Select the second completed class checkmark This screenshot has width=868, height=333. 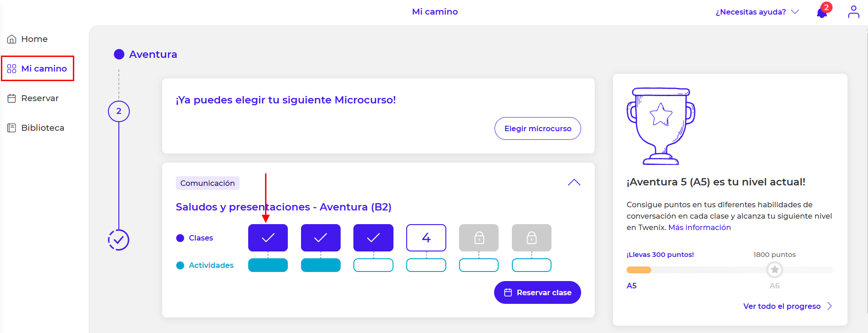(321, 238)
